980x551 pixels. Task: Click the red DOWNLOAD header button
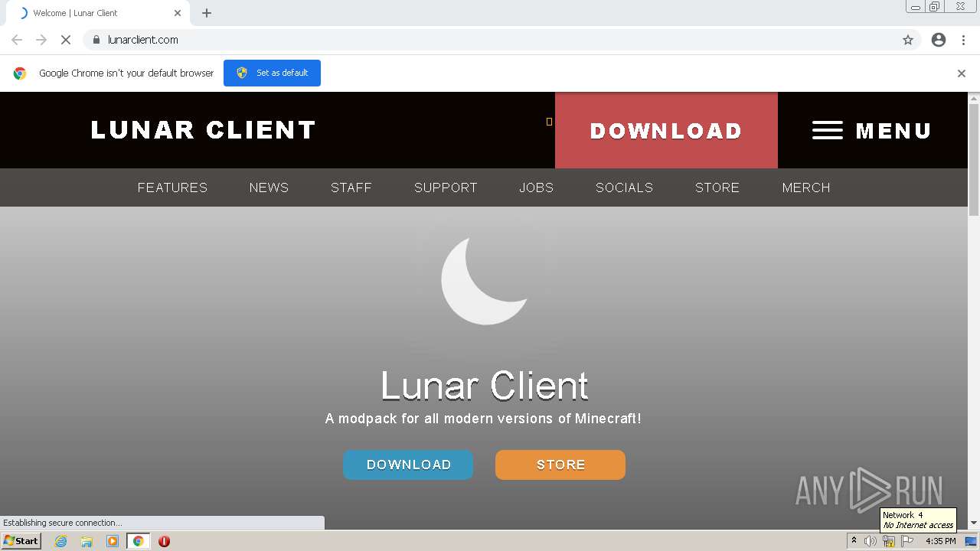[666, 130]
